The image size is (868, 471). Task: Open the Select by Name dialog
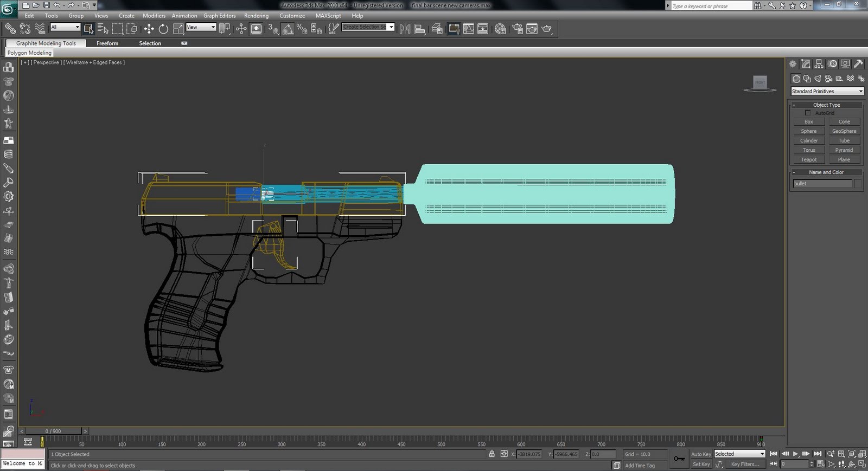click(x=103, y=29)
